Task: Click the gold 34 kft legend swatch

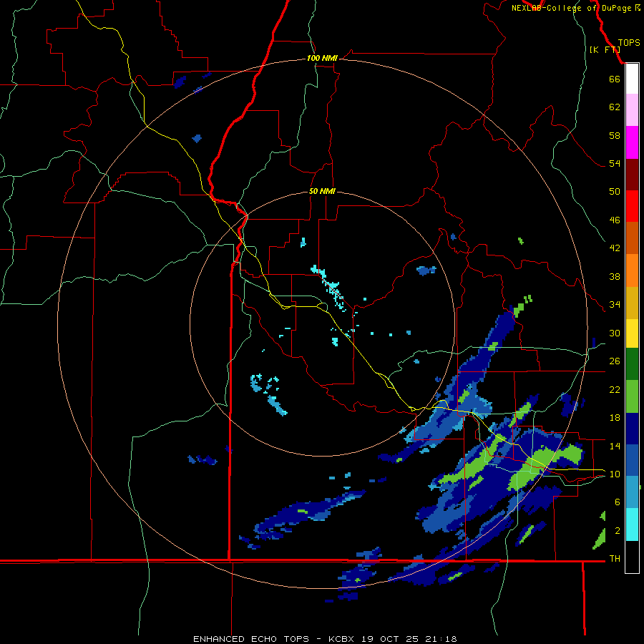Action: click(632, 303)
